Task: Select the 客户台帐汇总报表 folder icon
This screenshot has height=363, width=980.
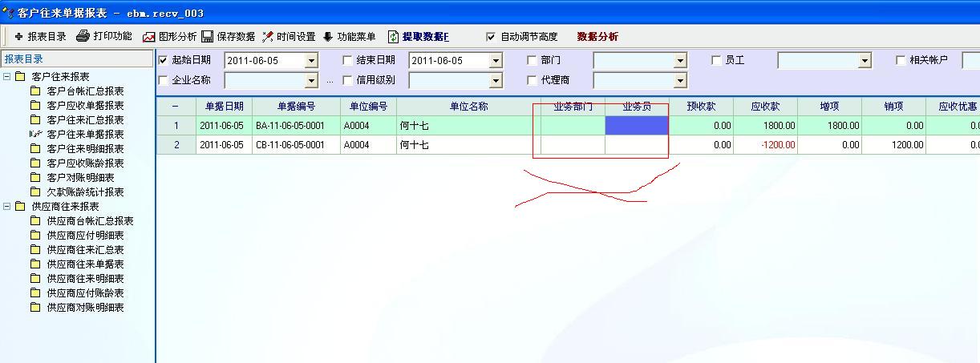Action: click(x=35, y=91)
